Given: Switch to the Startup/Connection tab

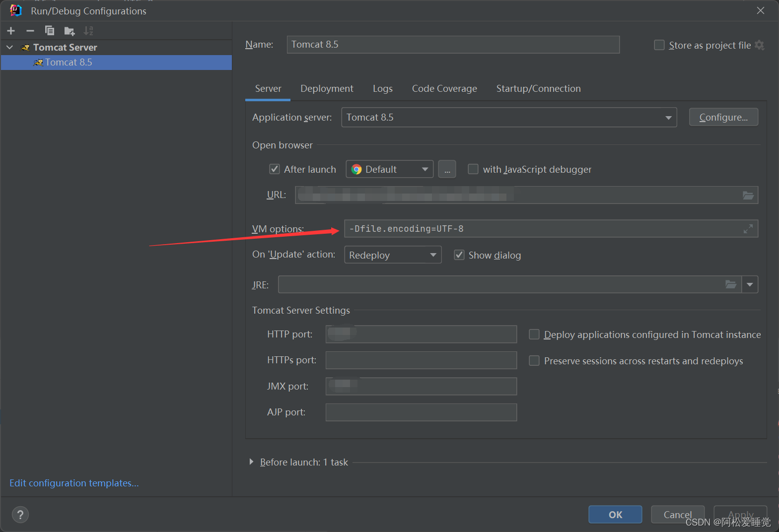Looking at the screenshot, I should [x=538, y=89].
